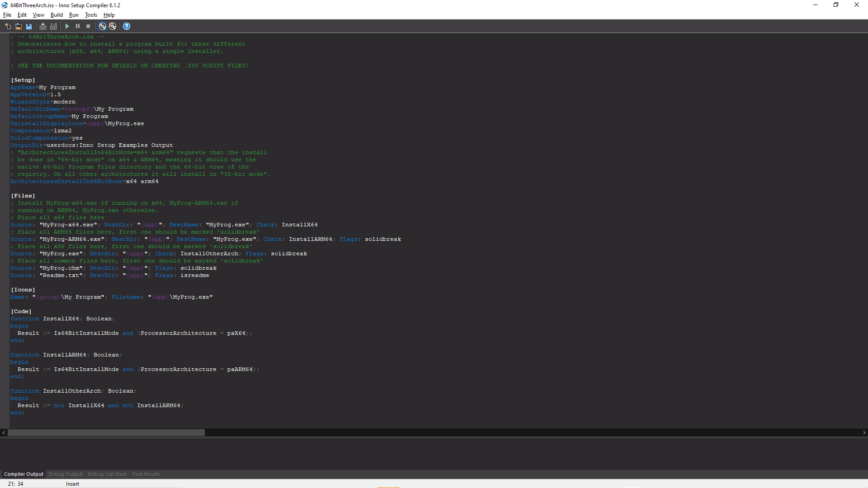Click the horizontal scrollbar thumb below the editor
This screenshot has height=488, width=868.
click(x=106, y=432)
